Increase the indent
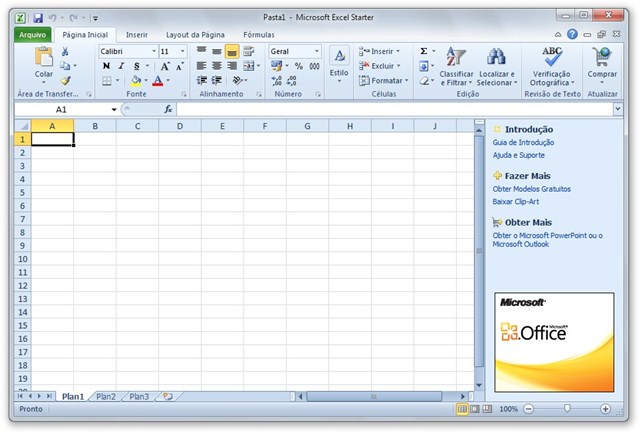 [217, 80]
